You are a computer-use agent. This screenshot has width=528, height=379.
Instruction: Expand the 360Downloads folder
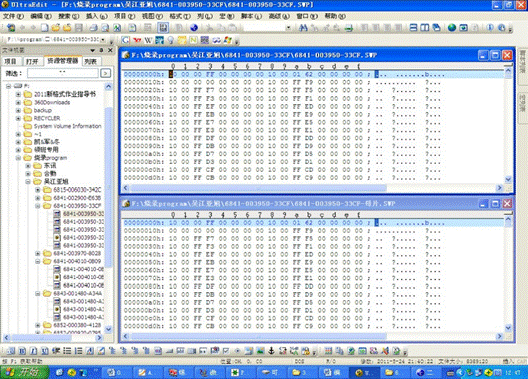click(19, 102)
